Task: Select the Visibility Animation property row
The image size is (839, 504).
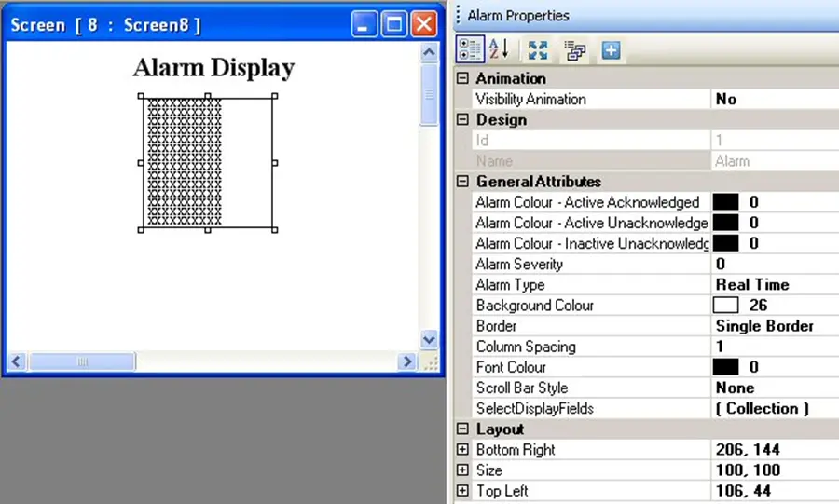Action: (x=656, y=99)
